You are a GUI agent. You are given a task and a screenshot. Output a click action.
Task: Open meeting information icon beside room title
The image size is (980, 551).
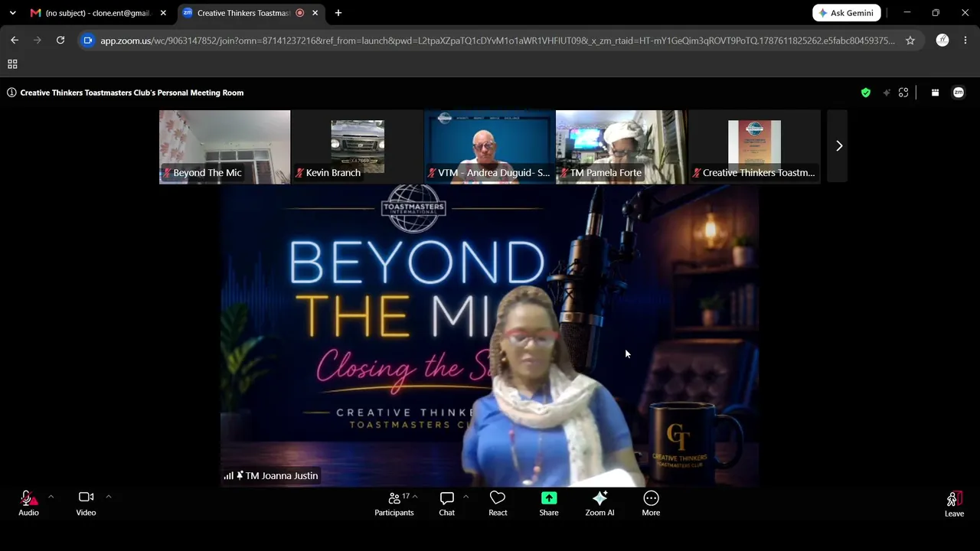pyautogui.click(x=11, y=93)
